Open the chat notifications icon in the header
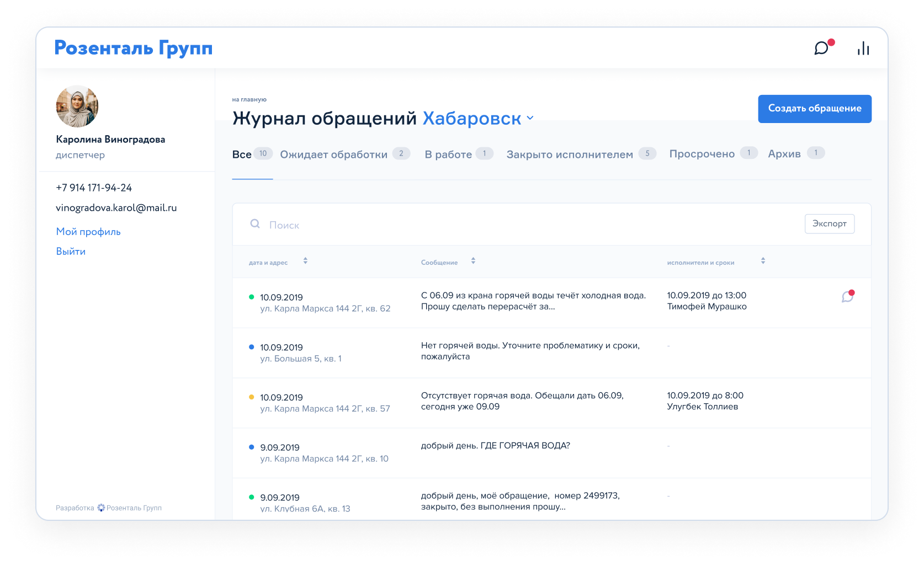Screen dimensions: 924x565 pos(822,49)
